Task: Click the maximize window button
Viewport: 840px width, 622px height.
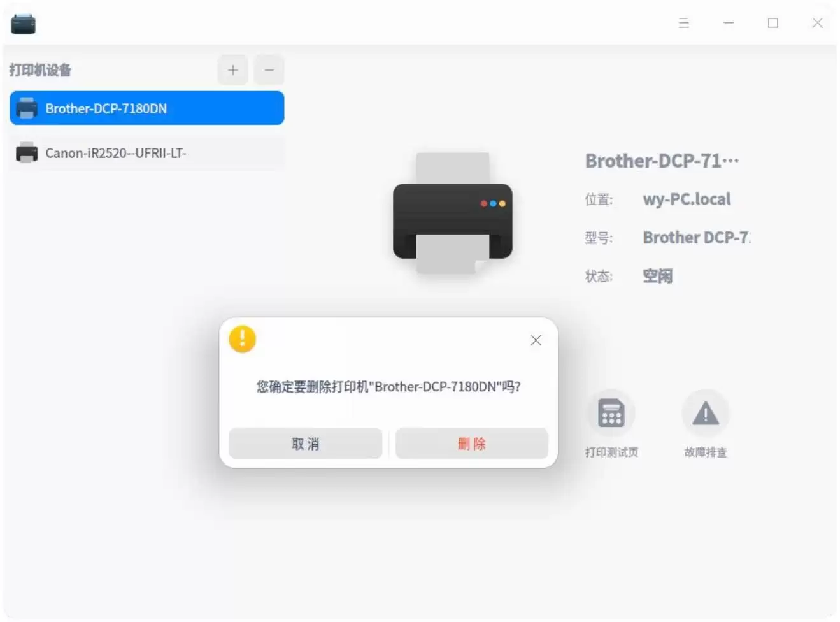Action: pyautogui.click(x=772, y=23)
